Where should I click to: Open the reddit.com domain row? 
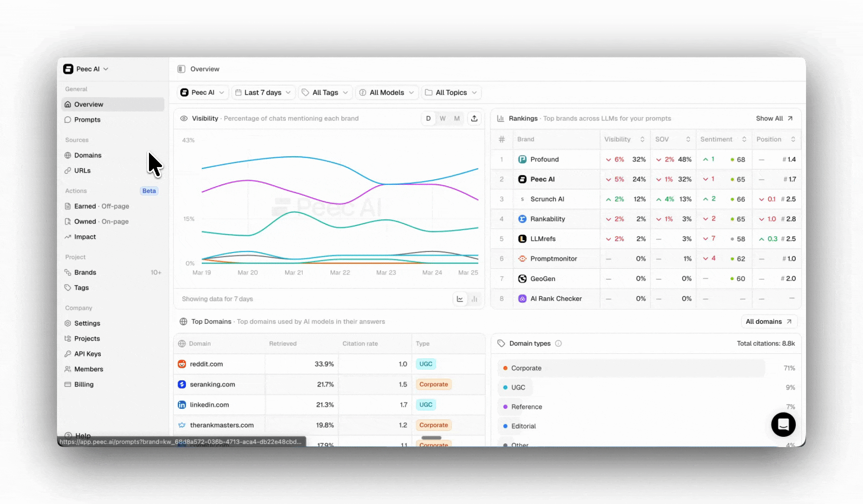click(x=329, y=364)
